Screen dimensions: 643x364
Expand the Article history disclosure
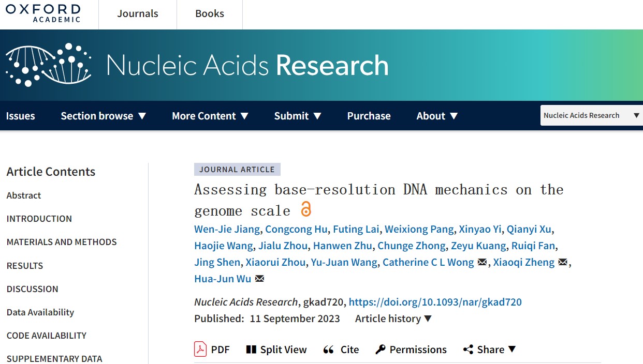tap(393, 318)
